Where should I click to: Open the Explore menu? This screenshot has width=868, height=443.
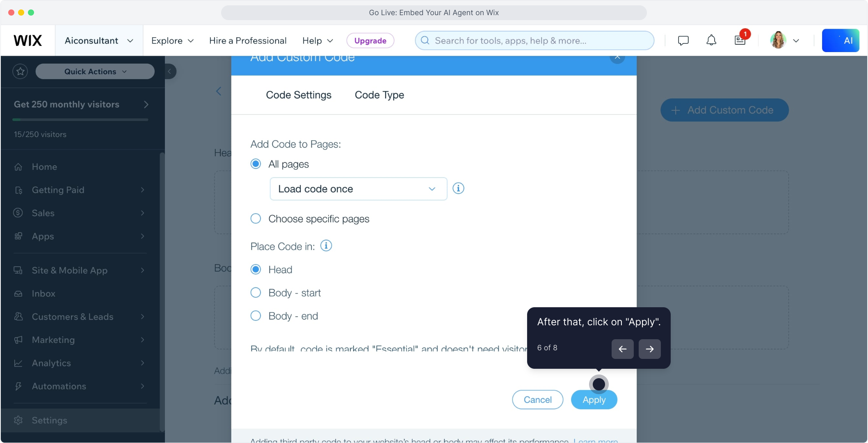click(172, 41)
